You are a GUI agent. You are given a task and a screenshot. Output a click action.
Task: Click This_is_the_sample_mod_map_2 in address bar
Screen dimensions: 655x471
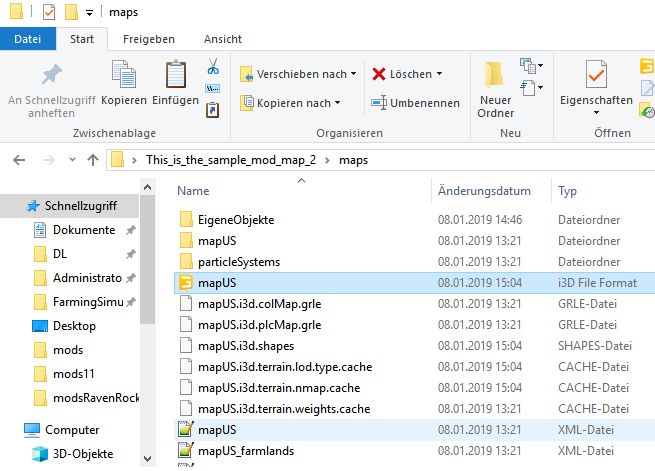[231, 160]
